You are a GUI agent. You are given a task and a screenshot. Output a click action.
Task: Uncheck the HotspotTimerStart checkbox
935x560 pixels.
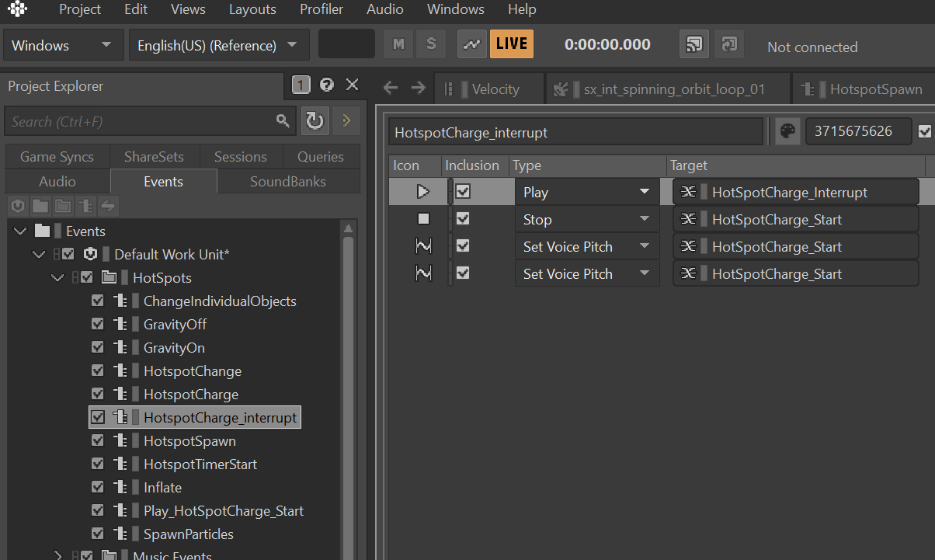coord(98,464)
